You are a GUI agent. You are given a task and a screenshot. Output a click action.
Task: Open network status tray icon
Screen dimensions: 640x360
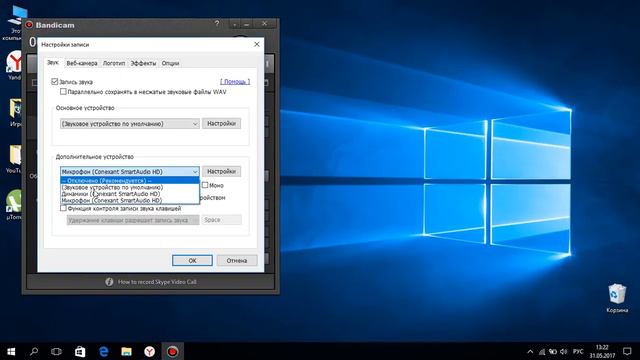(542, 351)
